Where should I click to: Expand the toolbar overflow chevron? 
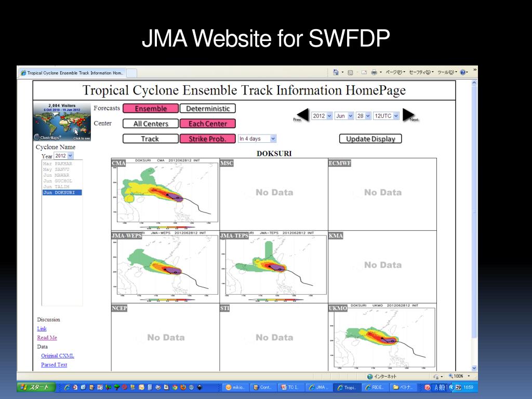point(475,70)
